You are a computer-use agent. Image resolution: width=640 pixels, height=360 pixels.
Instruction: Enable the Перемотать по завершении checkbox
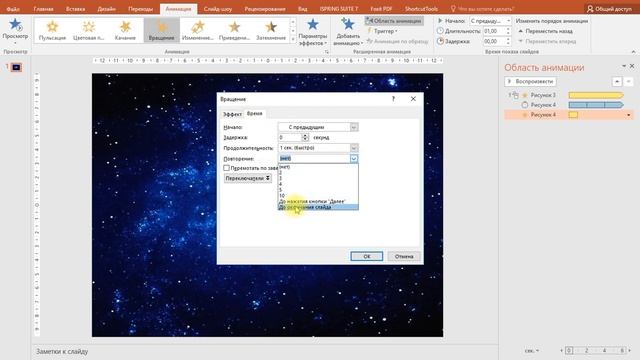click(227, 168)
